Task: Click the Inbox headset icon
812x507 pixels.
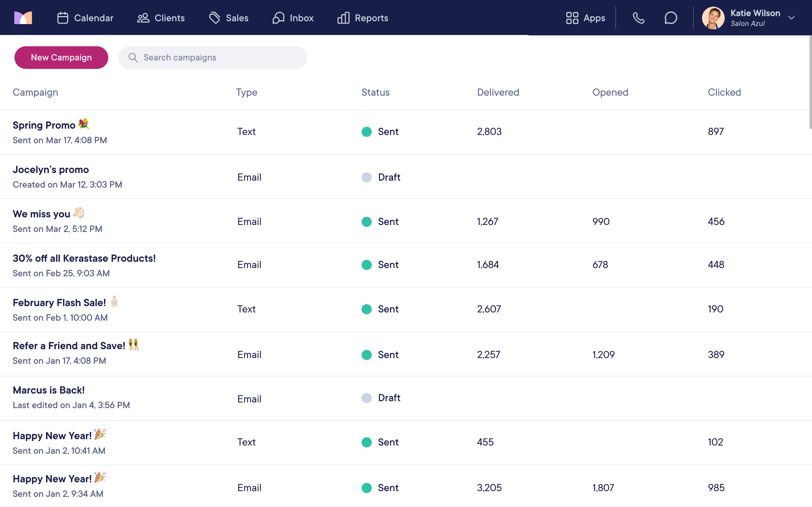Action: pos(278,18)
